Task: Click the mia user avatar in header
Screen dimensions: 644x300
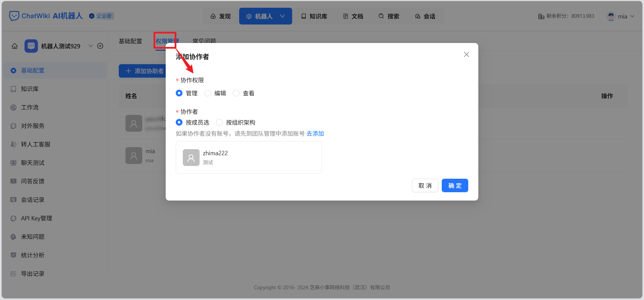Action: 611,16
